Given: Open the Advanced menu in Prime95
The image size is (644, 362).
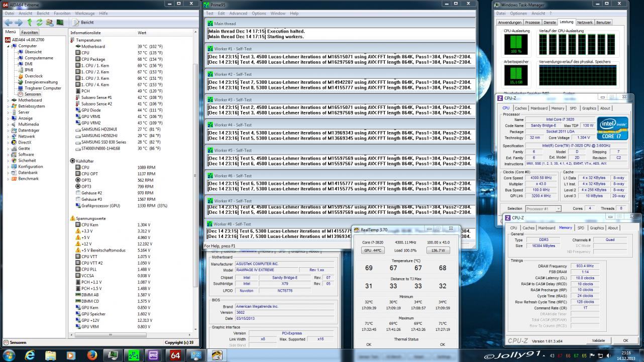Looking at the screenshot, I should pyautogui.click(x=238, y=14).
